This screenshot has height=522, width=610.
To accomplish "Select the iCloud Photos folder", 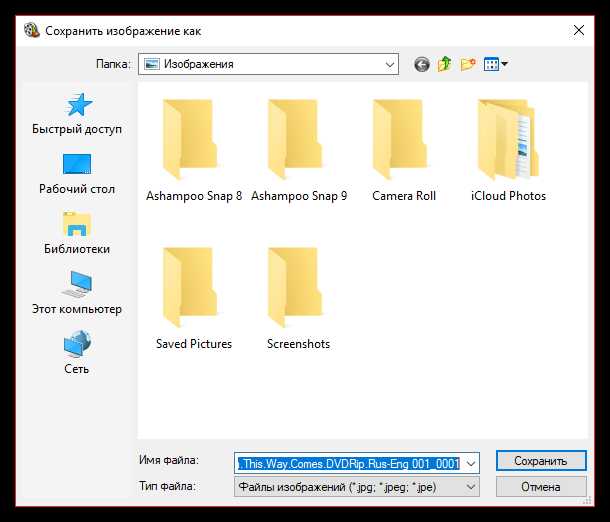I will (x=508, y=151).
